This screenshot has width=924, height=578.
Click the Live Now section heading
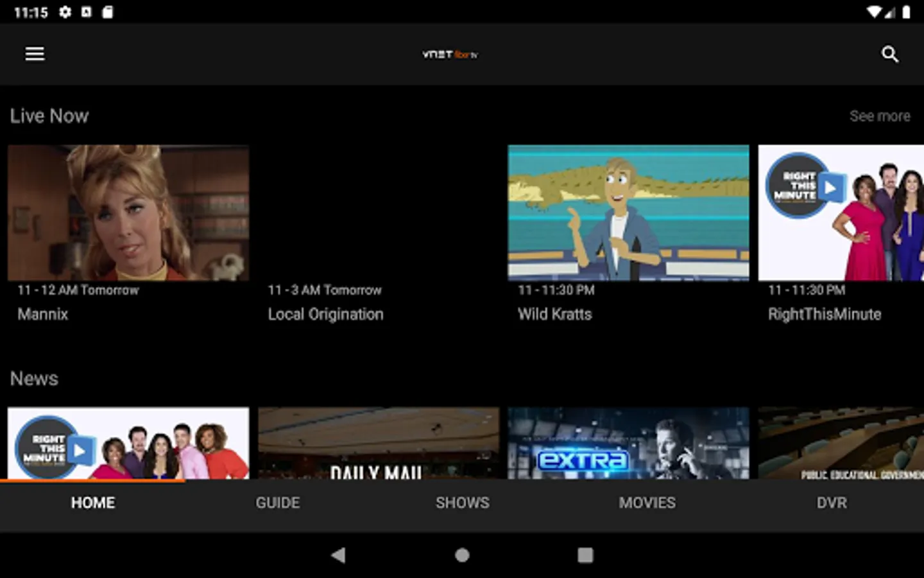pyautogui.click(x=49, y=116)
